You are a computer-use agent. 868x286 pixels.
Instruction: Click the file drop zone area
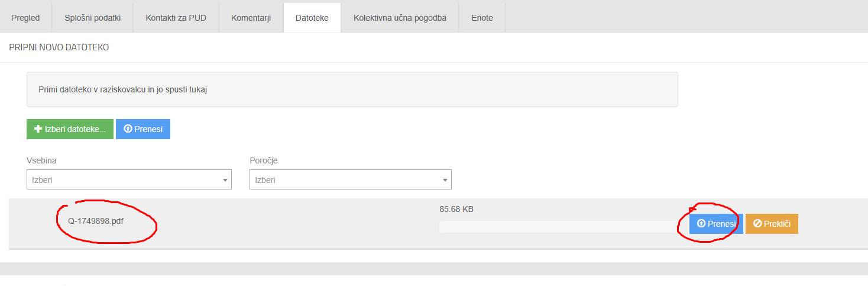(x=352, y=89)
